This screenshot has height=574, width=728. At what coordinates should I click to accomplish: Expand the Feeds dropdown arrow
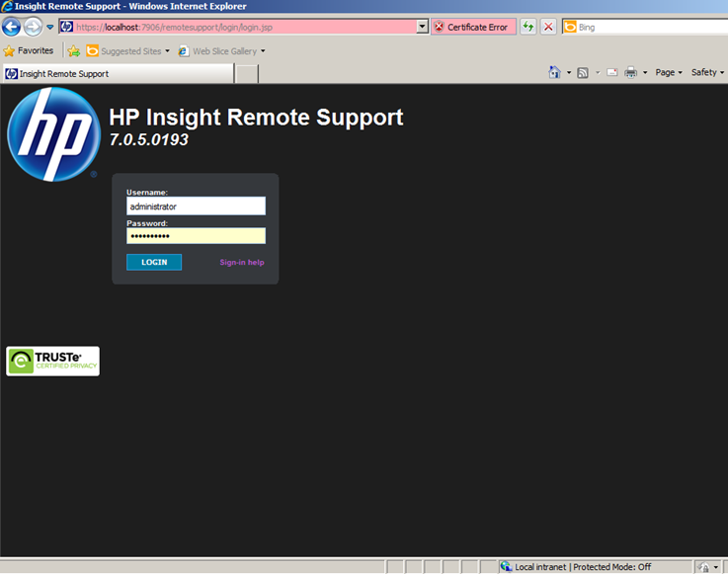point(598,73)
